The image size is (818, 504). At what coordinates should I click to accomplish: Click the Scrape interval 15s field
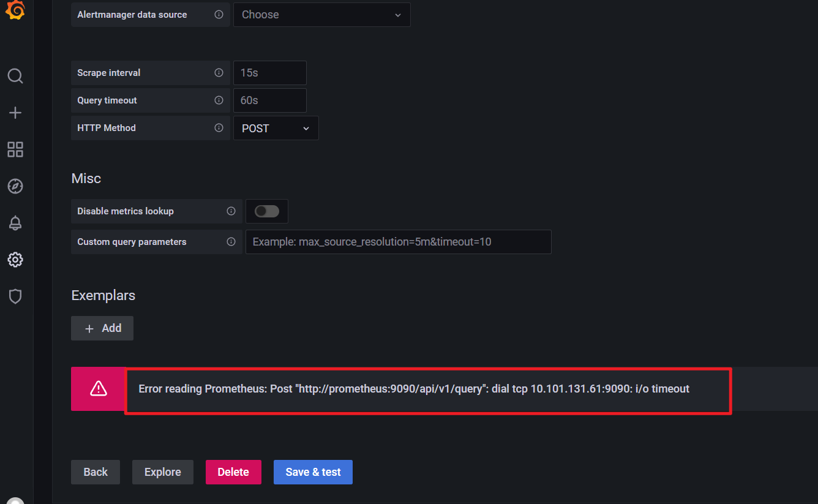pos(270,73)
